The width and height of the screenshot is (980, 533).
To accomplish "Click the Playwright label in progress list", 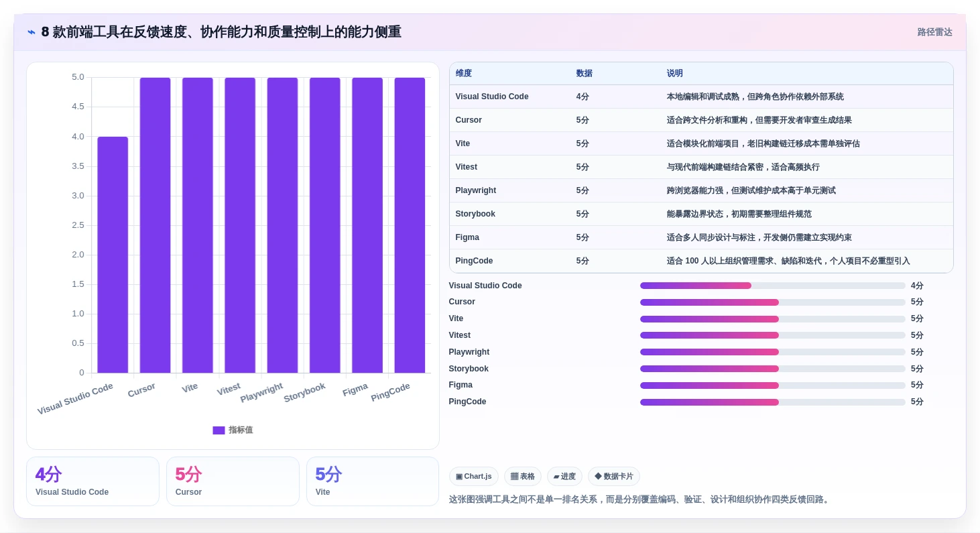I will 469,352.
